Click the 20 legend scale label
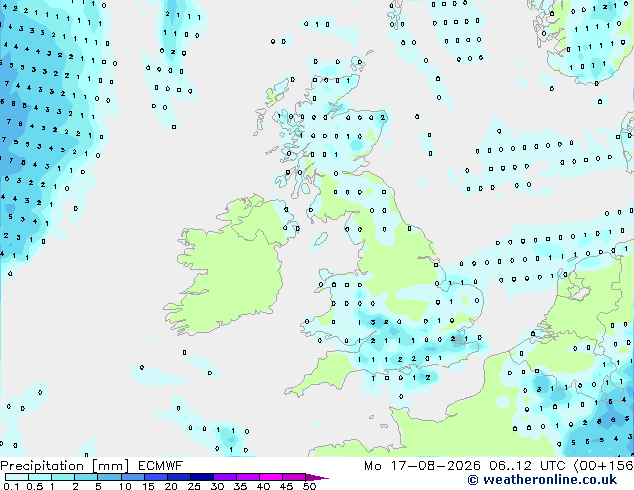 (171, 486)
